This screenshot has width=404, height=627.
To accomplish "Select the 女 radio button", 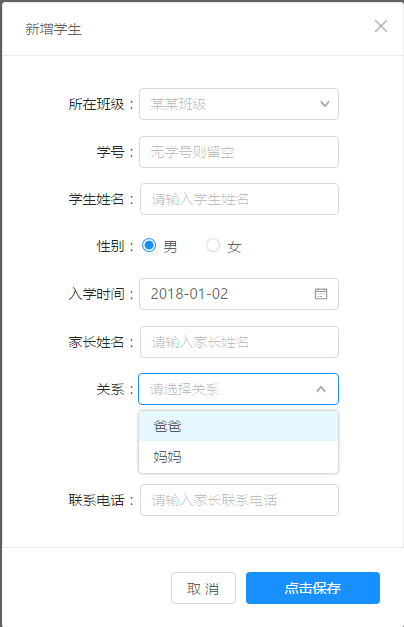I will 213,245.
